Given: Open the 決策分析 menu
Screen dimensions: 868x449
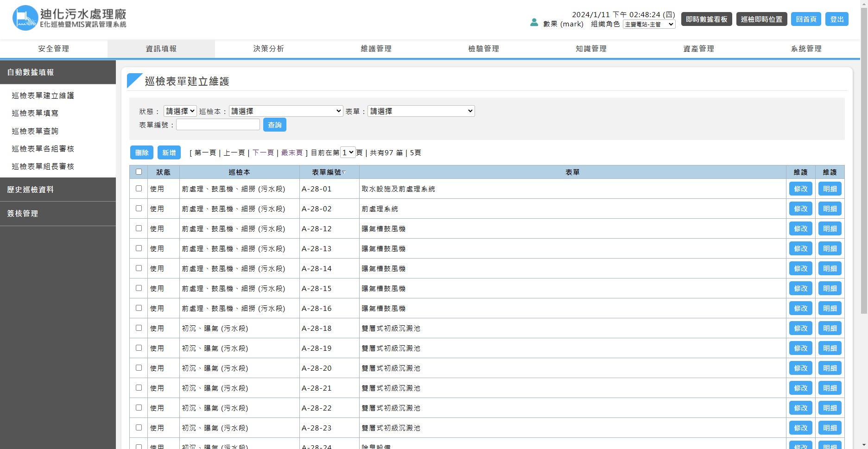Looking at the screenshot, I should point(269,49).
